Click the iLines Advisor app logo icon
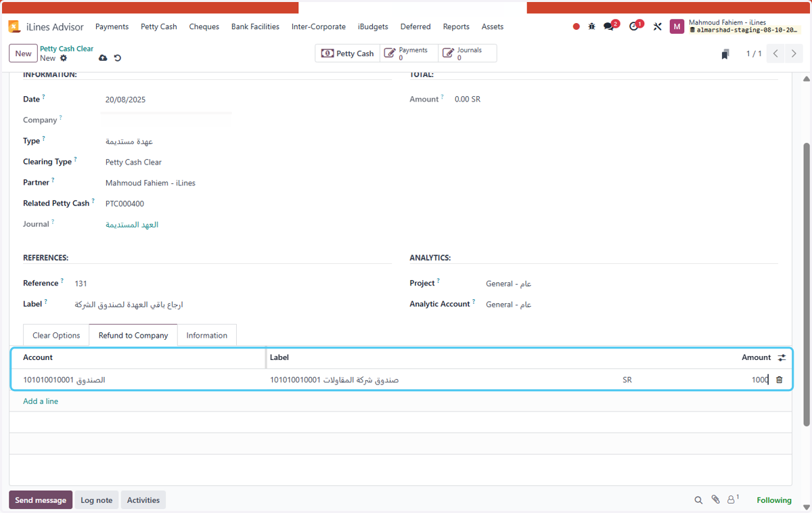This screenshot has height=513, width=812. pyautogui.click(x=14, y=26)
